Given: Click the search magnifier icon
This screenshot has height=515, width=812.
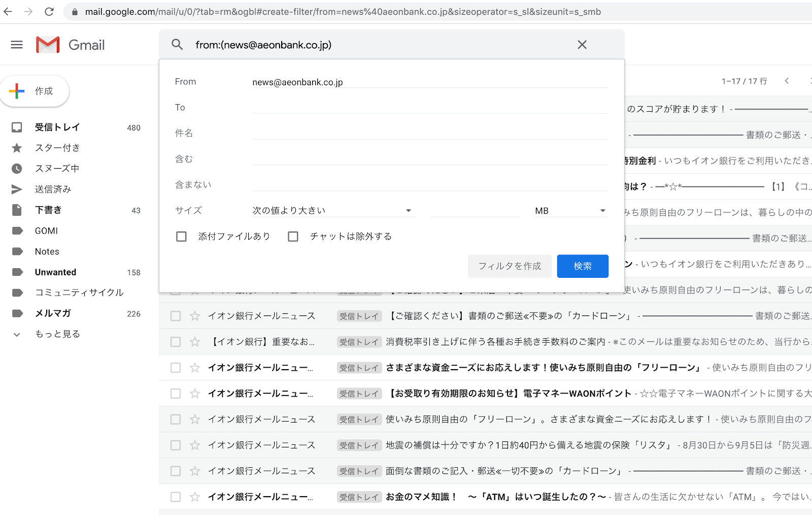Looking at the screenshot, I should click(x=177, y=45).
